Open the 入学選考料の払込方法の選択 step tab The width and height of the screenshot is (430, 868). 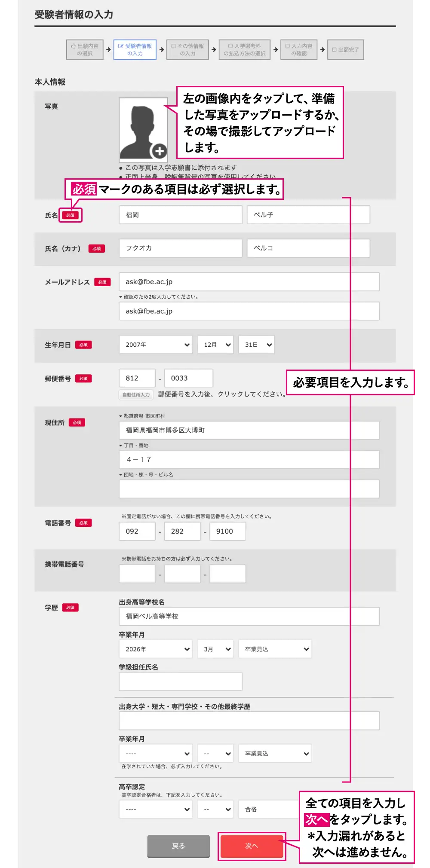(x=244, y=50)
